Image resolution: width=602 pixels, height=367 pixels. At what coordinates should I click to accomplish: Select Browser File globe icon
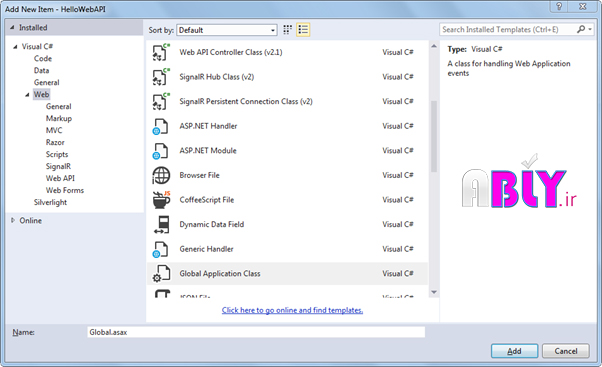pyautogui.click(x=161, y=175)
